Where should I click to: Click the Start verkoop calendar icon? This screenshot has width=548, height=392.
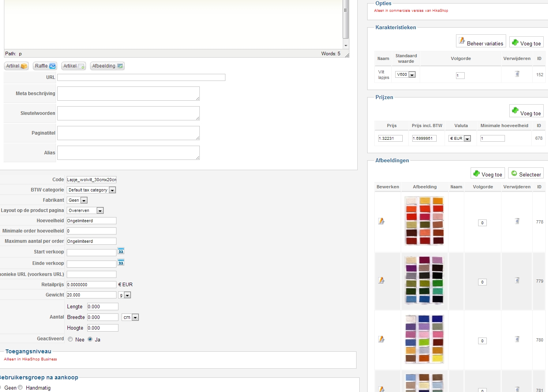pos(121,251)
